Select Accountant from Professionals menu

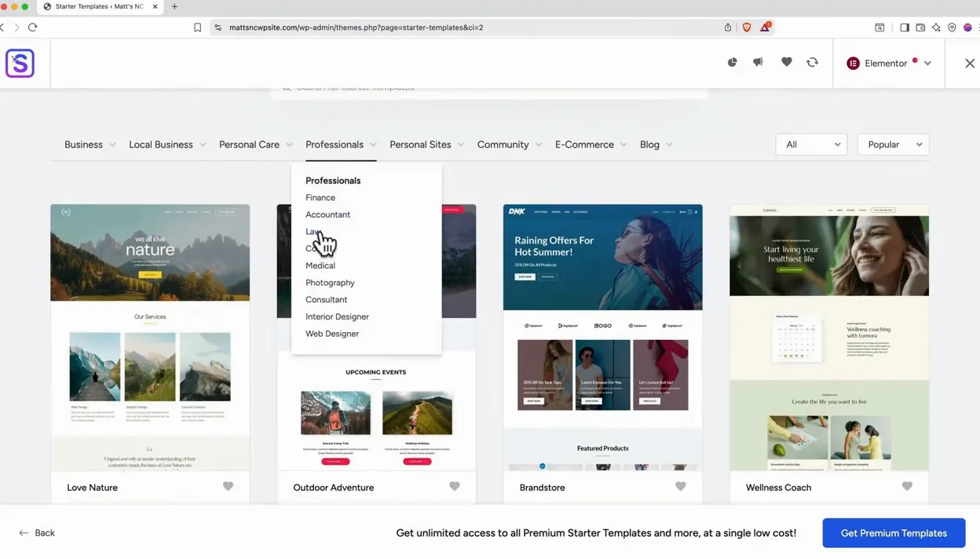[x=327, y=214]
